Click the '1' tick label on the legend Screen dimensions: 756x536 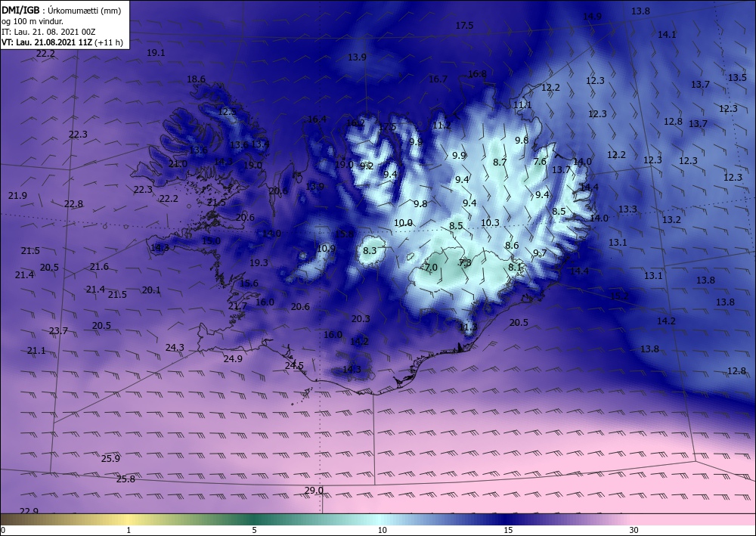click(129, 531)
